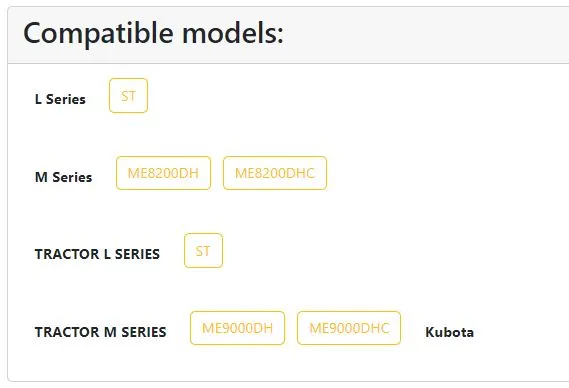Click the M Series label
The width and height of the screenshot is (569, 388).
click(x=64, y=177)
